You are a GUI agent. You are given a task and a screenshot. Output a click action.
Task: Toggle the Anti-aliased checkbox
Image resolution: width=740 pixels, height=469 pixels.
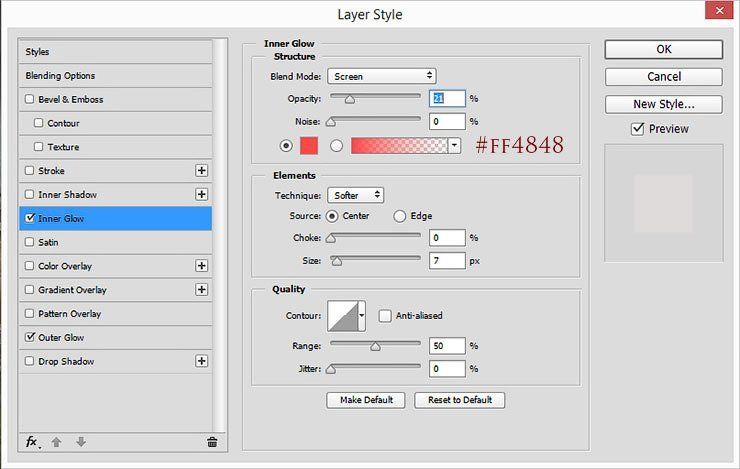click(385, 316)
